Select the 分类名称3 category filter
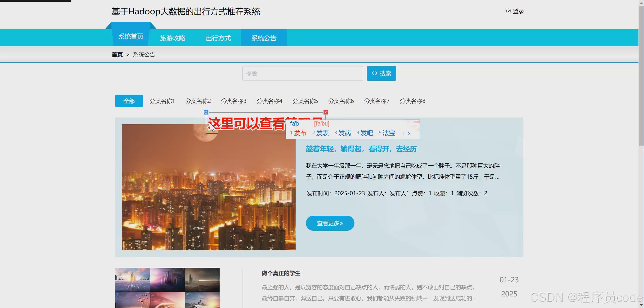 pyautogui.click(x=233, y=101)
